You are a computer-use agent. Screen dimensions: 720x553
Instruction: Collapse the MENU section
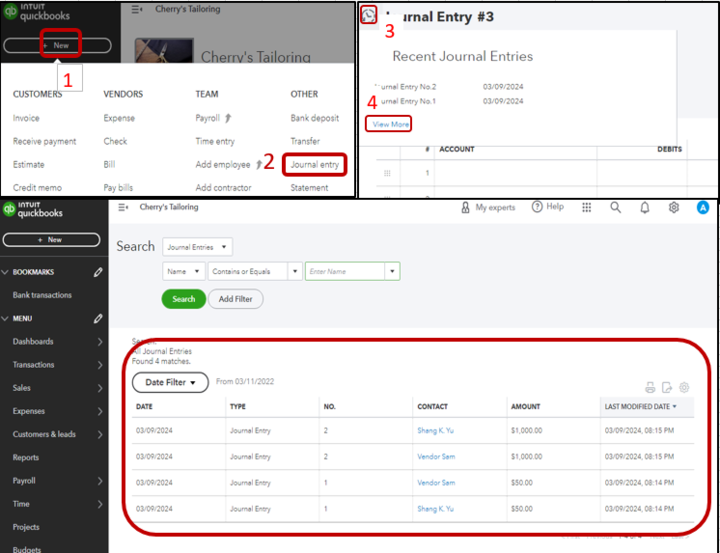(6, 319)
